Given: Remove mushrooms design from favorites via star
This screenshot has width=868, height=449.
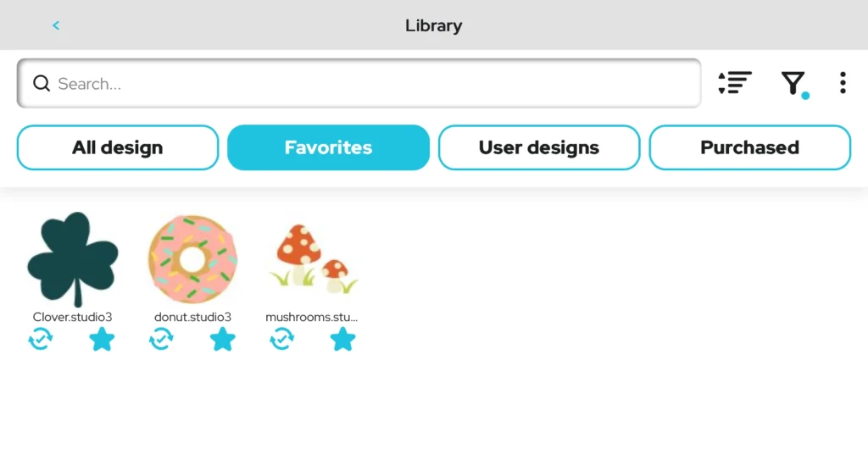Looking at the screenshot, I should click(342, 340).
